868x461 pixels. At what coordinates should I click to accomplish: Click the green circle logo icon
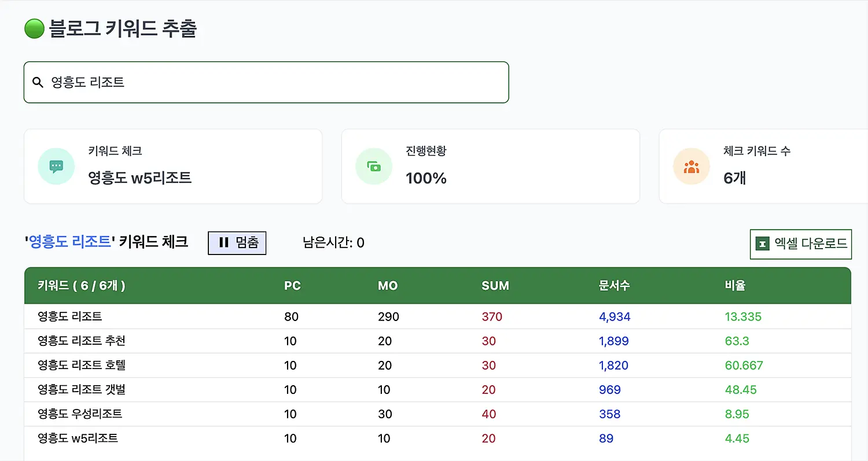pyautogui.click(x=34, y=28)
